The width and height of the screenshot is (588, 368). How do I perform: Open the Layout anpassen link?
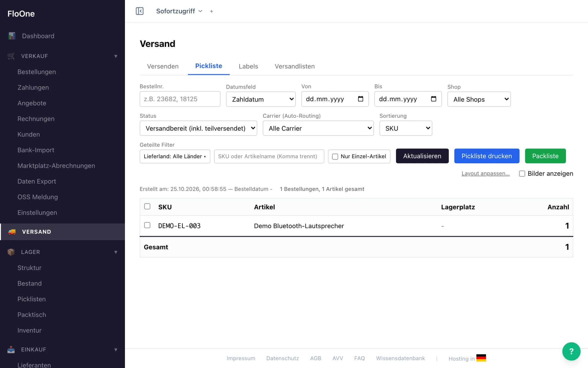(x=485, y=174)
